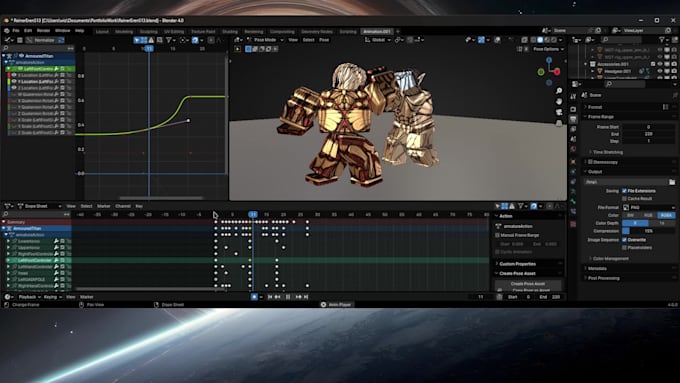Open the Global transform orientation dropdown
This screenshot has height=383, width=680.
click(x=378, y=40)
